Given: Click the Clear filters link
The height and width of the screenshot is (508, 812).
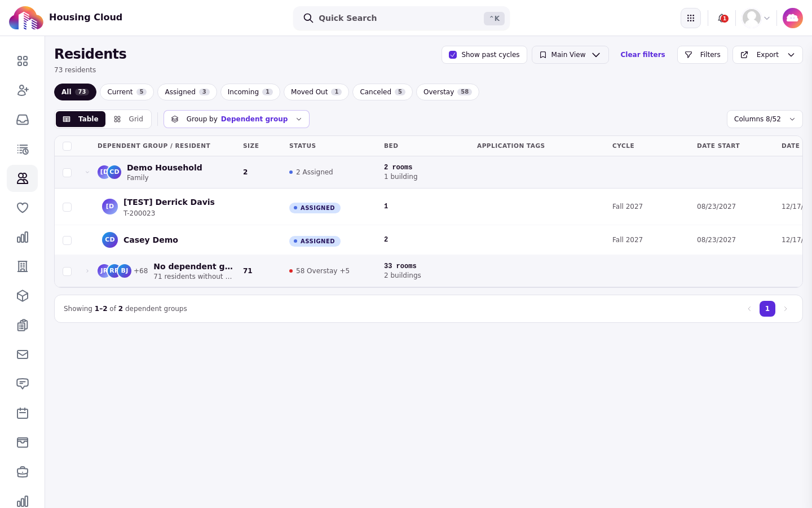Looking at the screenshot, I should click(x=643, y=55).
